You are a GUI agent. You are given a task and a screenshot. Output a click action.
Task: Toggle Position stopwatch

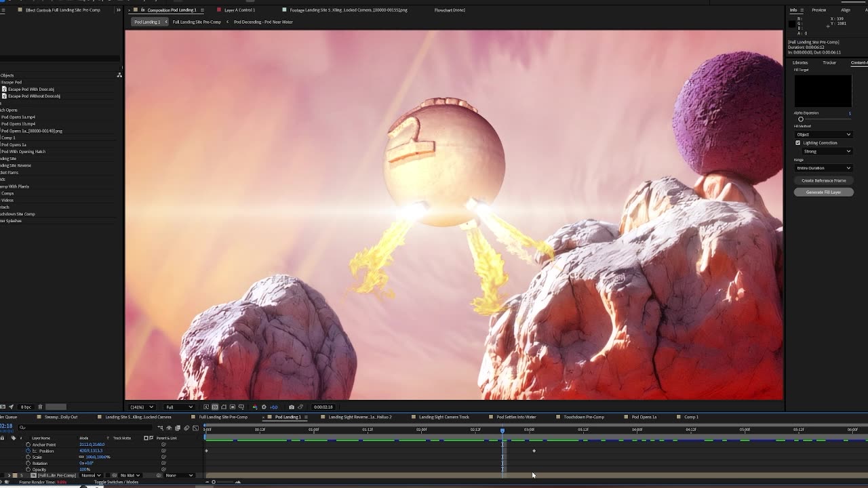pyautogui.click(x=28, y=451)
